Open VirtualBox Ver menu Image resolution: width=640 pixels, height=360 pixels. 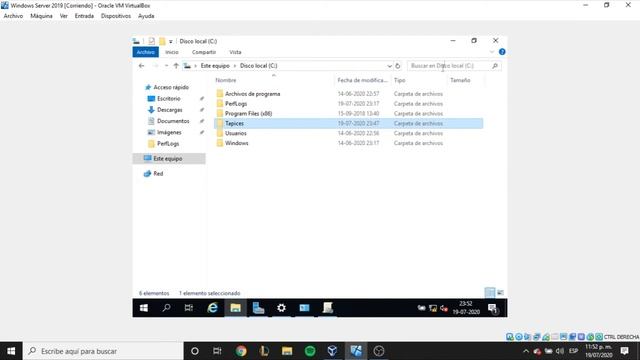coord(64,16)
